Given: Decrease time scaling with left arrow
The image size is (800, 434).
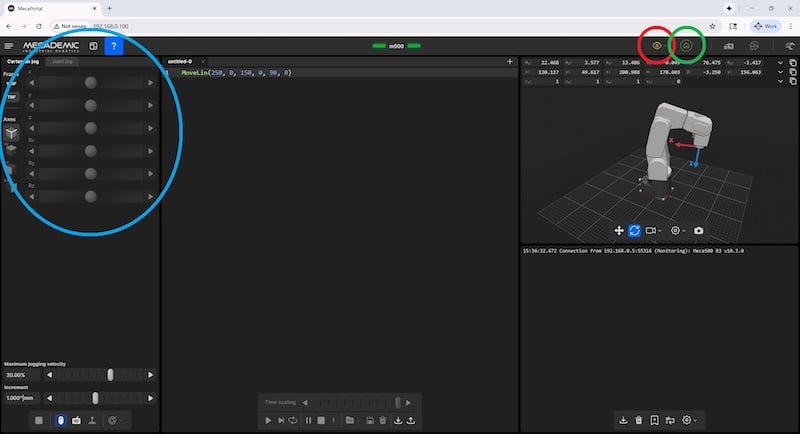Looking at the screenshot, I should click(x=305, y=402).
